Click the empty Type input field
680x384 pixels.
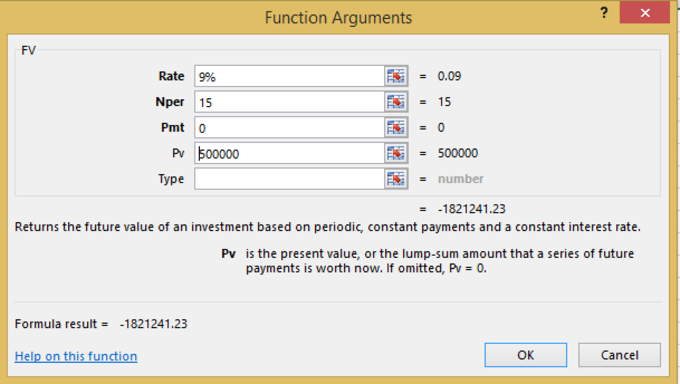pos(289,179)
